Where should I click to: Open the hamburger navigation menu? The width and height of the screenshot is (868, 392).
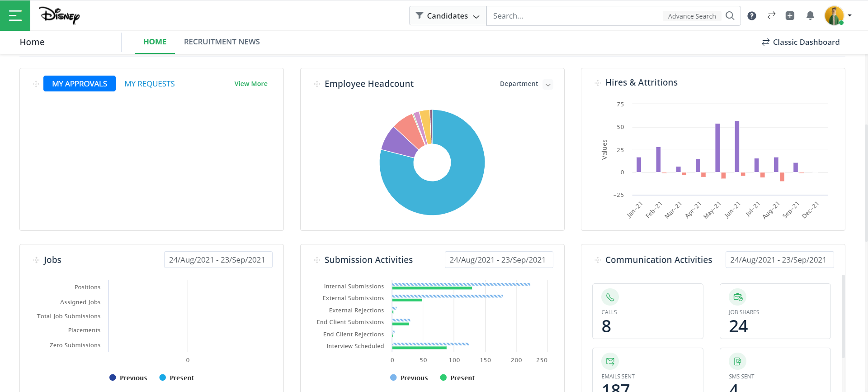tap(15, 15)
